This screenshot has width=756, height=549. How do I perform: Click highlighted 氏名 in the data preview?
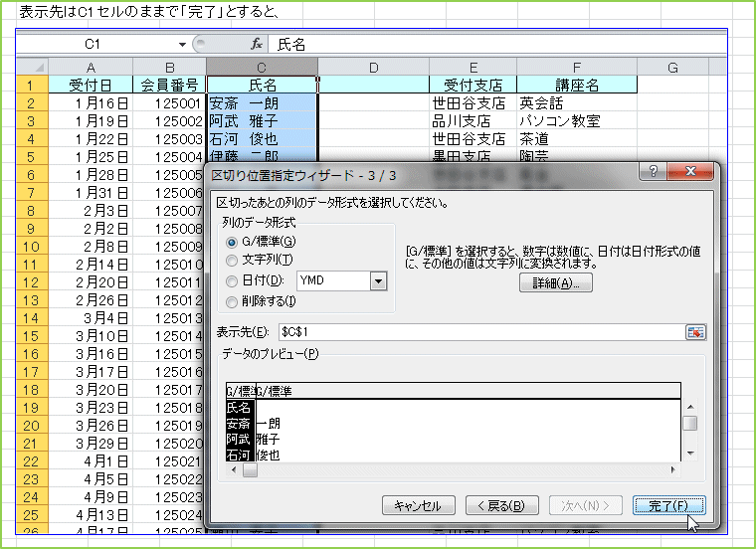click(x=239, y=408)
